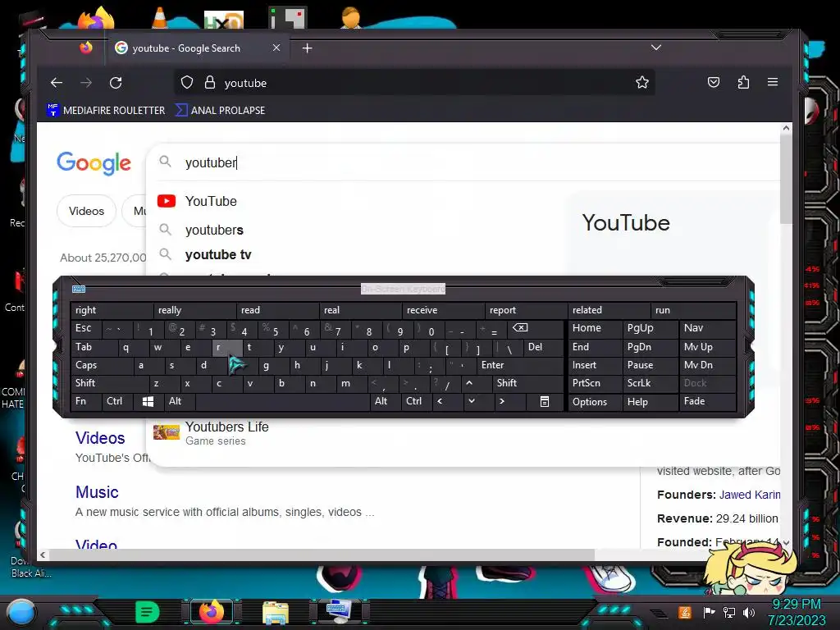840x630 pixels.
Task: List all tabs dropdown arrow
Action: point(655,48)
